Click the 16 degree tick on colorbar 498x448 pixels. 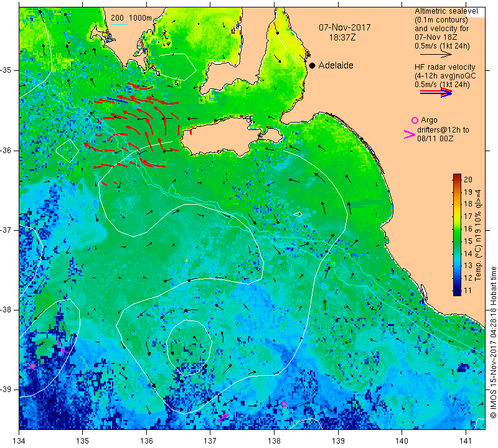(x=468, y=228)
